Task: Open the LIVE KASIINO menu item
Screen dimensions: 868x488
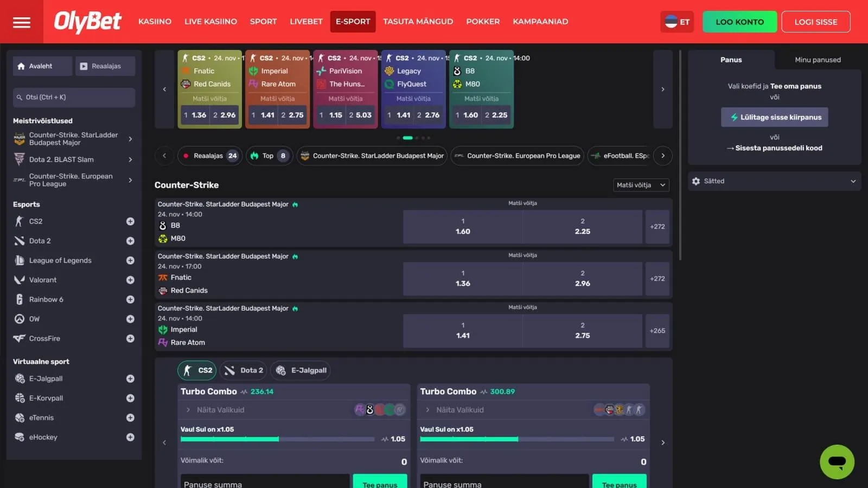Action: click(x=210, y=22)
